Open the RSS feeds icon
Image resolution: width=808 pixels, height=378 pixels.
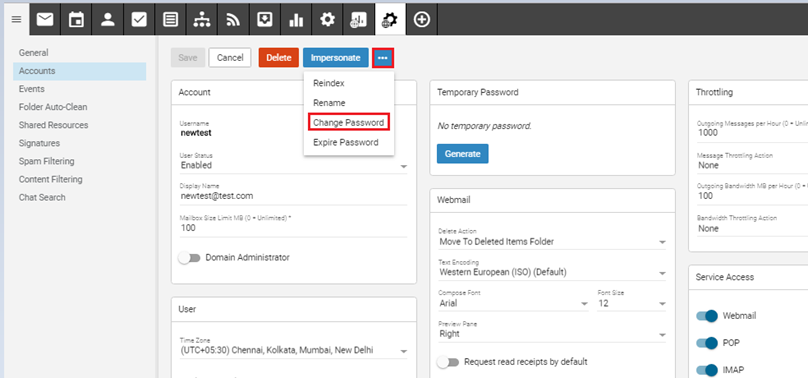[x=233, y=20]
